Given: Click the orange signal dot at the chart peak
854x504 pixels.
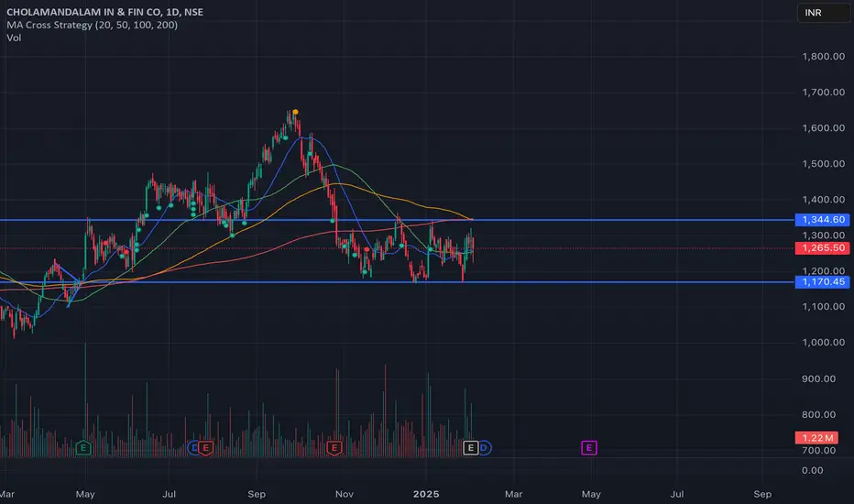Looking at the screenshot, I should point(295,112).
